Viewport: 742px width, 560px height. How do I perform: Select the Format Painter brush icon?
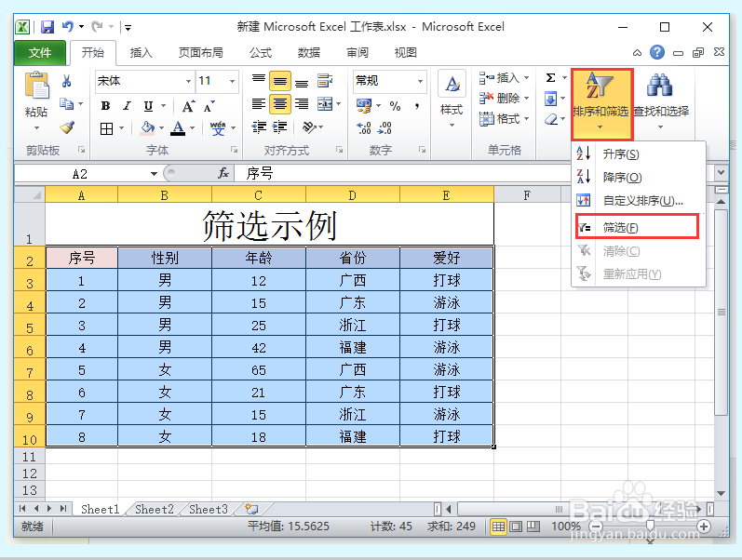tap(67, 127)
